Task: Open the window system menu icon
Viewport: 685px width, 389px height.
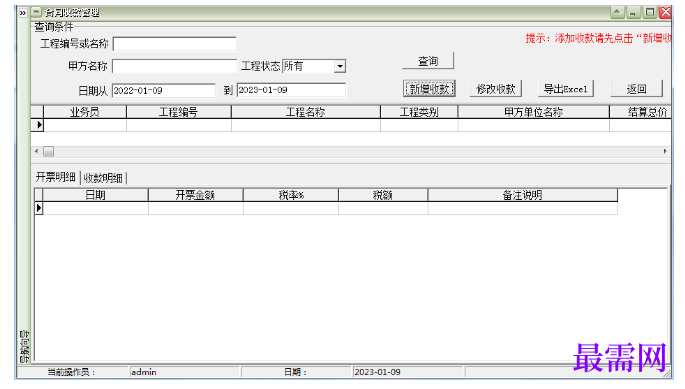Action: [37, 12]
